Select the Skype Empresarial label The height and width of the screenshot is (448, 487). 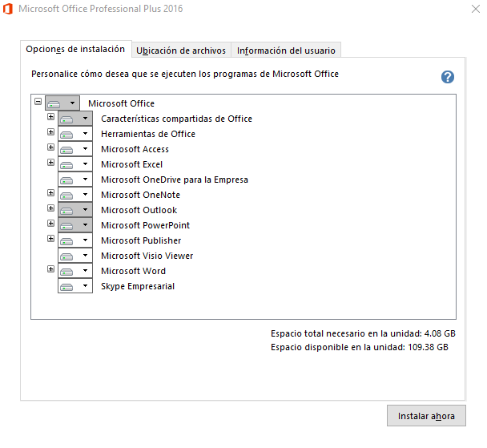coord(138,286)
